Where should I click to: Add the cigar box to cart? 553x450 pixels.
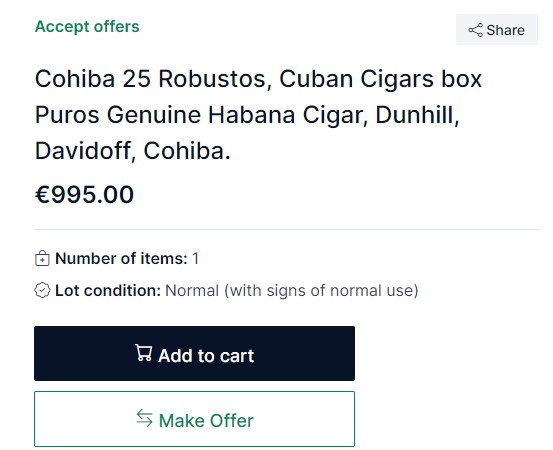[194, 353]
